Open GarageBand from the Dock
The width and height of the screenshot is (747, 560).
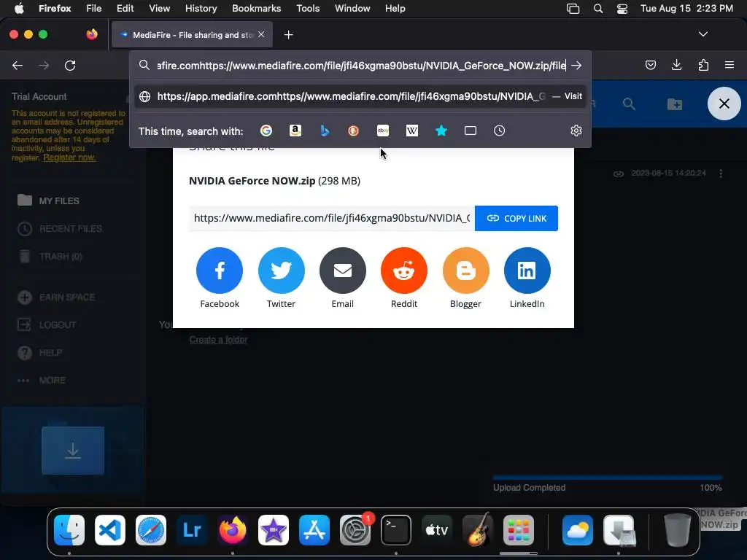[x=478, y=529]
